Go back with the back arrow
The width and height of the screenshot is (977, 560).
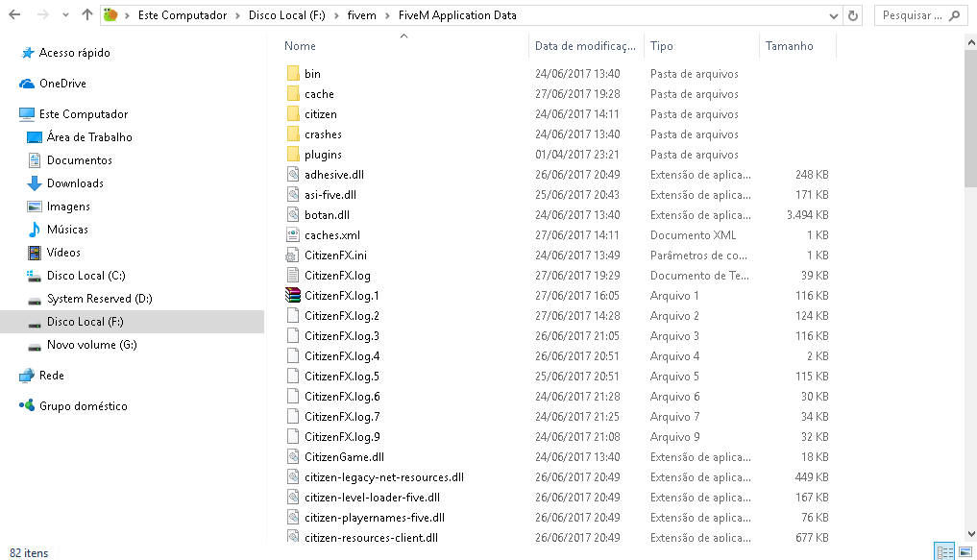click(x=15, y=15)
